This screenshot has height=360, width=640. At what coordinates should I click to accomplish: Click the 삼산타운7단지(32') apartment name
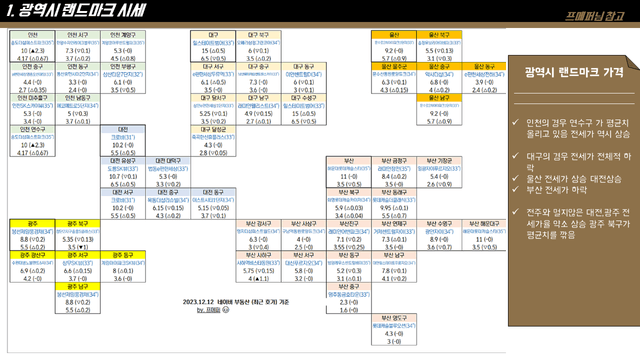point(123,75)
